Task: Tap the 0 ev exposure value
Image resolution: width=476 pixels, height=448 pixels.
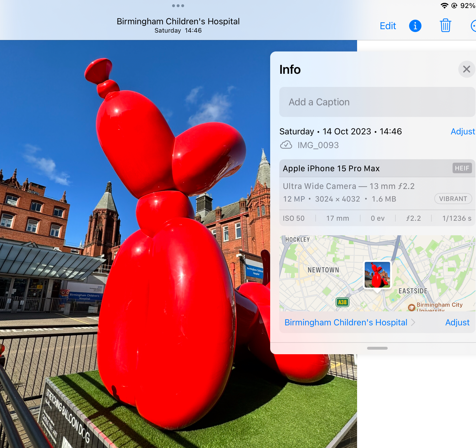Action: click(378, 218)
